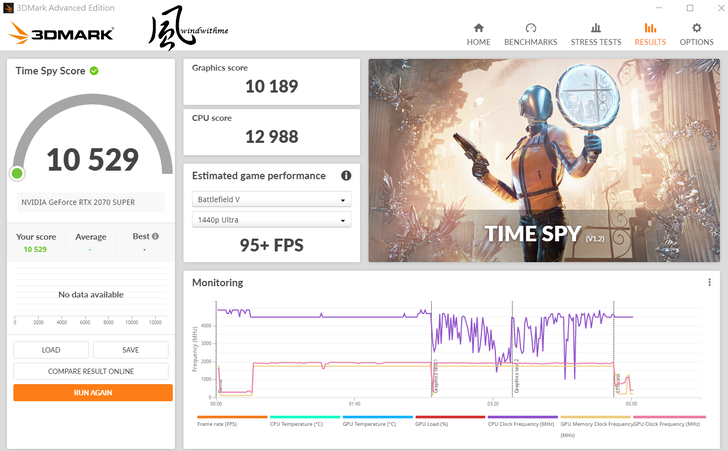Click the Graphics score 10 189 value
The height and width of the screenshot is (451, 728).
click(272, 86)
